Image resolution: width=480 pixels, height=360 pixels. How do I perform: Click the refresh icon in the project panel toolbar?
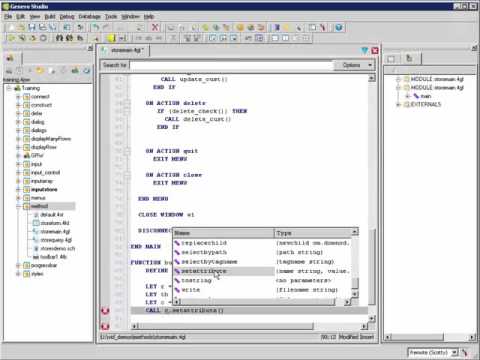[87, 70]
